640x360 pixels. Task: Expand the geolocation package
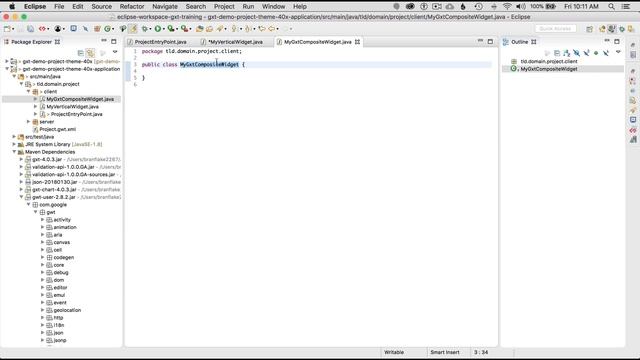[x=42, y=310]
